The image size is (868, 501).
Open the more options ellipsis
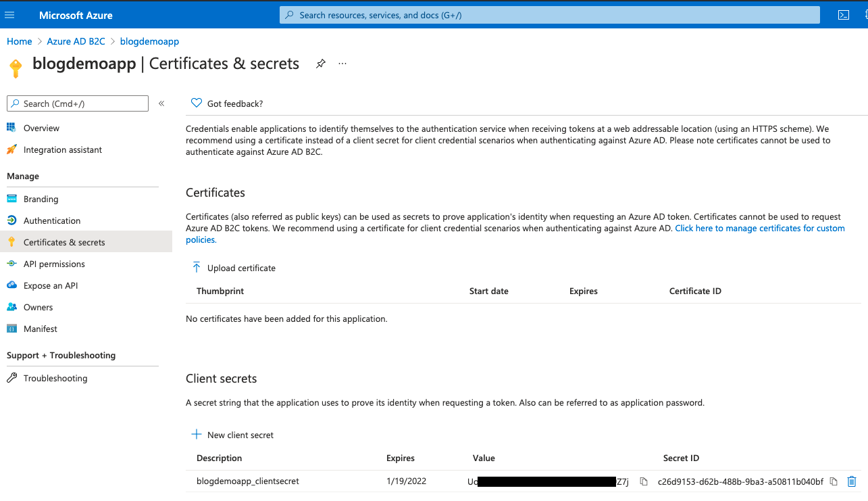tap(342, 64)
